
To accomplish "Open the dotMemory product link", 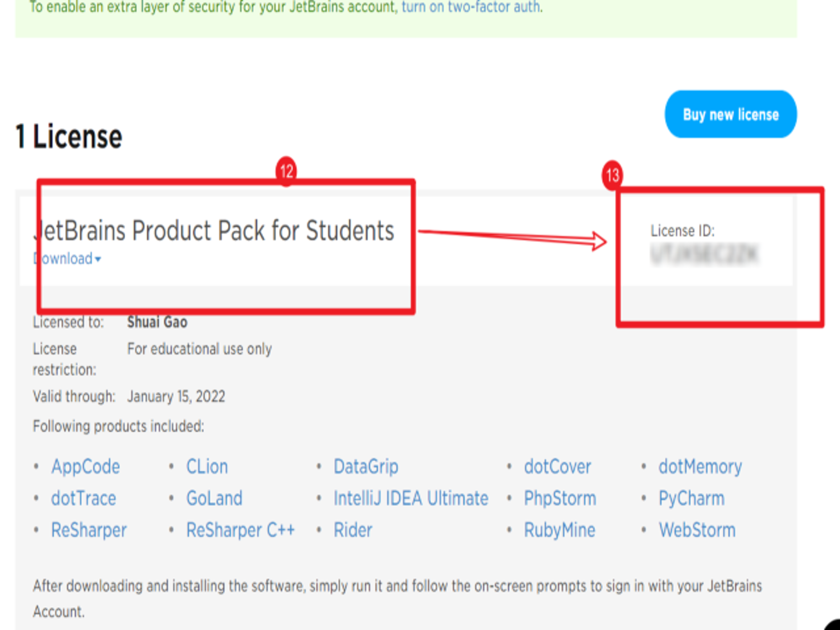I will point(700,467).
